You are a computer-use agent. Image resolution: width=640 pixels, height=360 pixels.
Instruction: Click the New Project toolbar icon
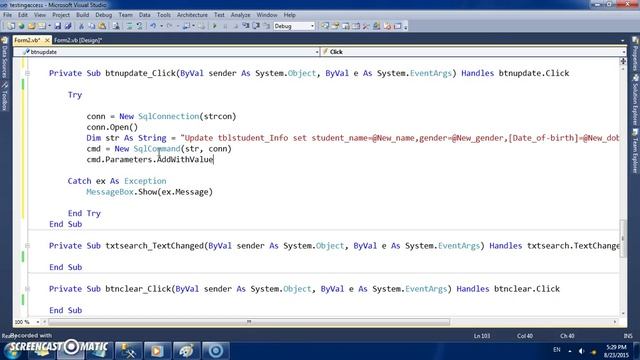point(11,26)
